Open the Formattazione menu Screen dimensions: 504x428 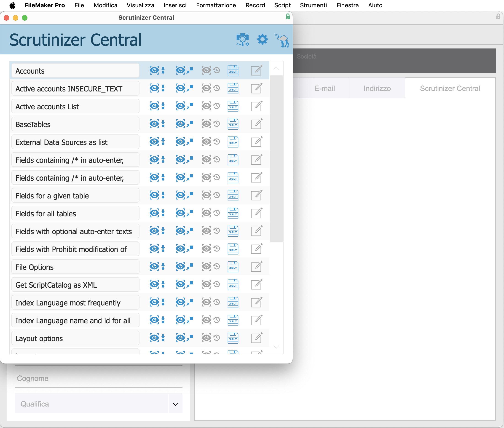(216, 5)
